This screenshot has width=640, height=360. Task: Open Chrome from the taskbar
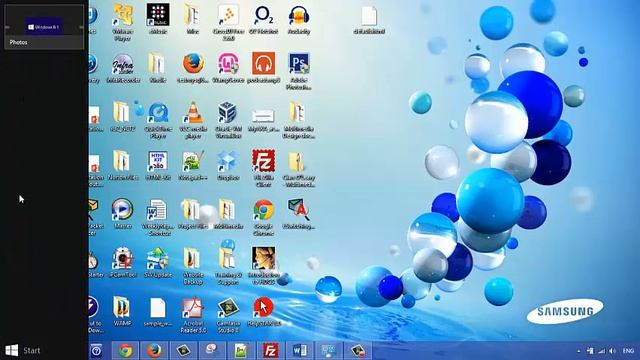tap(125, 351)
